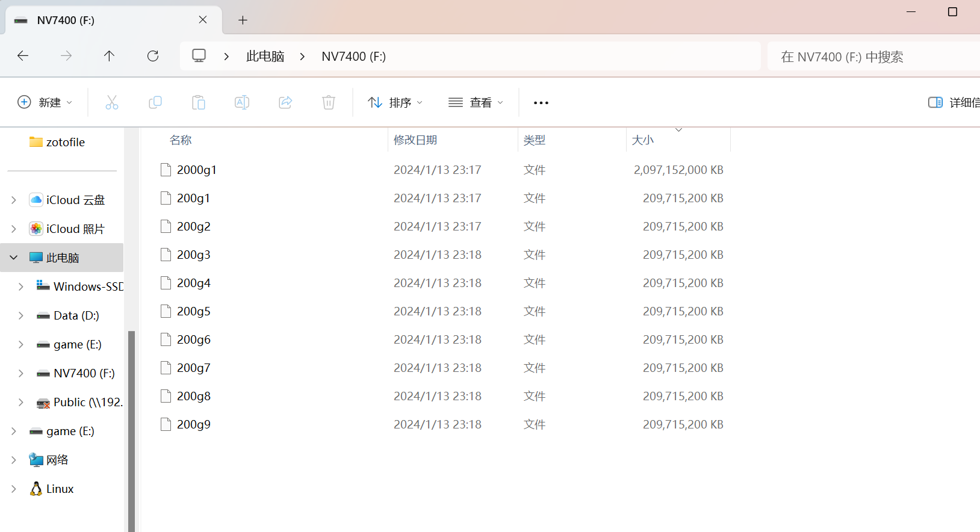Click the Paste clipboard icon

pos(199,102)
